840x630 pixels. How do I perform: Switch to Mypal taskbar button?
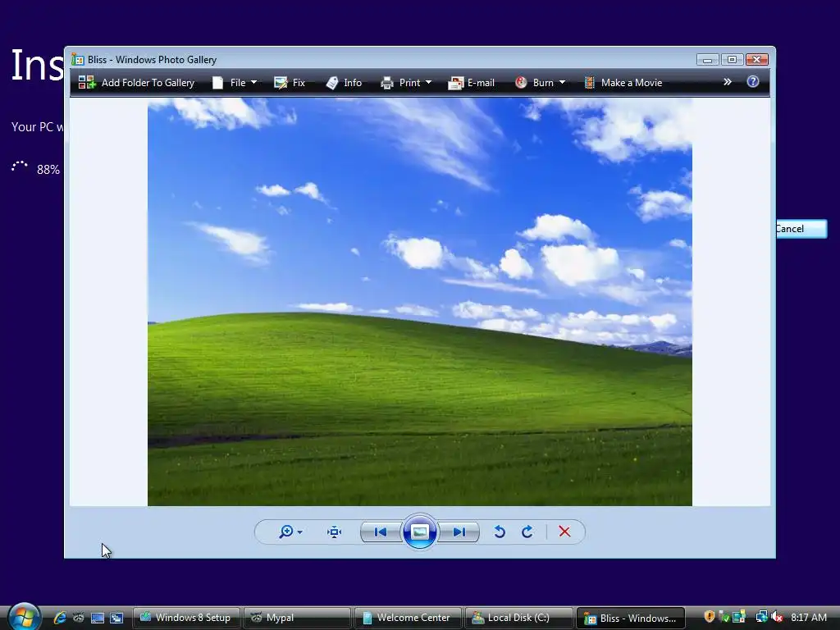point(297,618)
